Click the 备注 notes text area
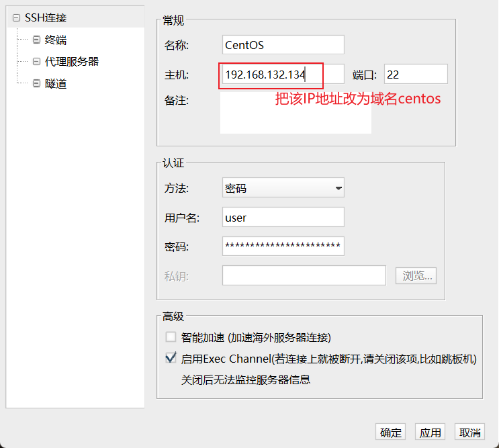The width and height of the screenshot is (499, 448). click(x=296, y=113)
